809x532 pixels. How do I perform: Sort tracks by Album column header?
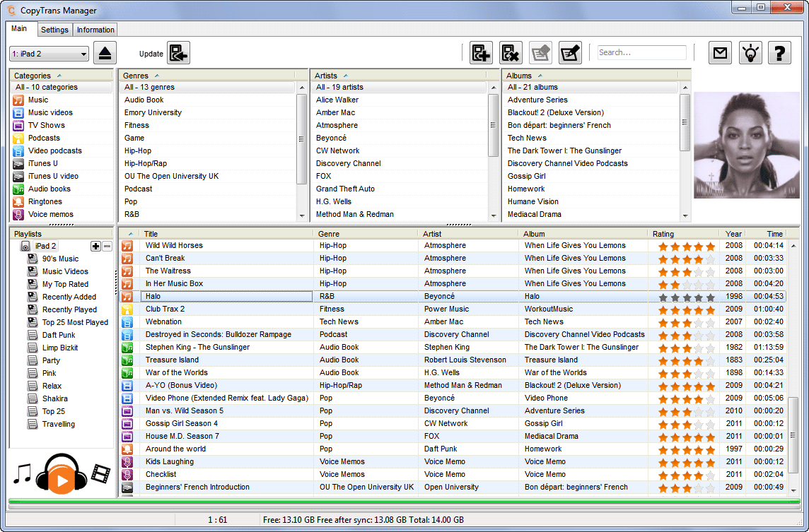pos(583,234)
